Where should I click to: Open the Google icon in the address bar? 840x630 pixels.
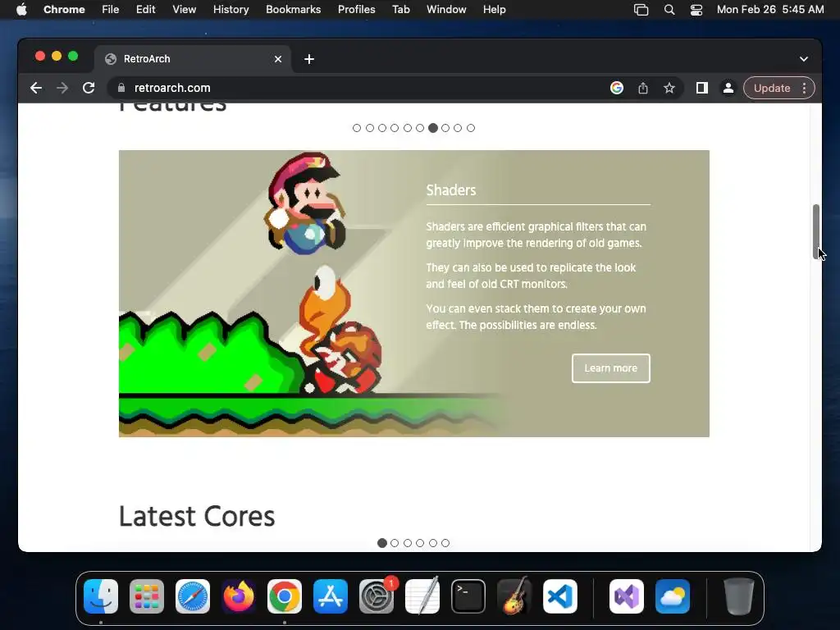coord(617,88)
